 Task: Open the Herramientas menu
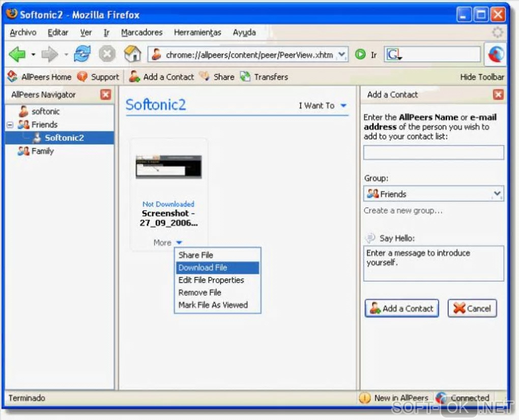pos(197,33)
